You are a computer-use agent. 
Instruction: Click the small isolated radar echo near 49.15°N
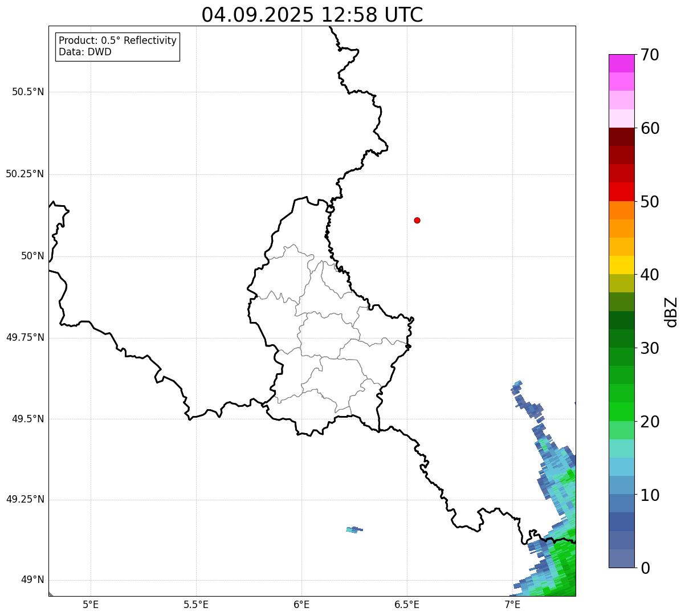click(354, 529)
